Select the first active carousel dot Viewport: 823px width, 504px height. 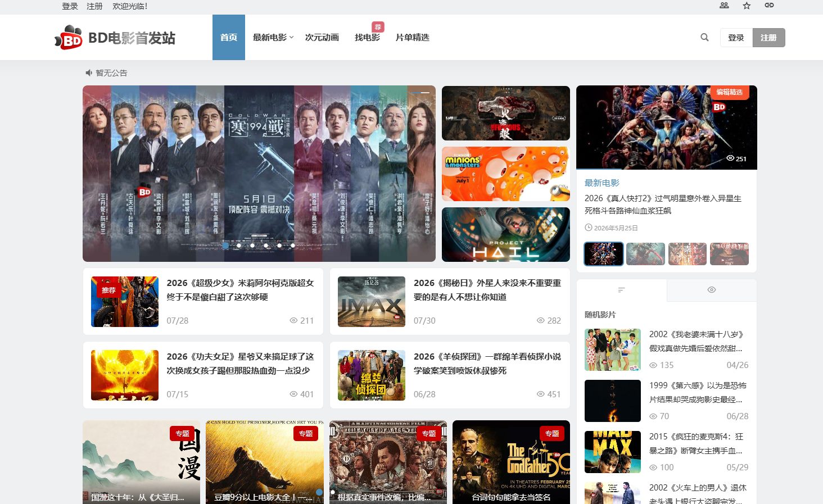pyautogui.click(x=225, y=246)
